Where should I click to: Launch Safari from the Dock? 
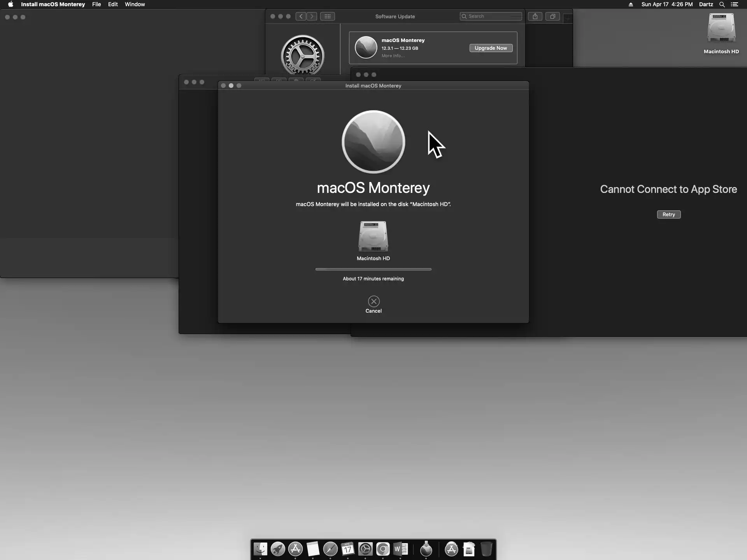(x=330, y=549)
